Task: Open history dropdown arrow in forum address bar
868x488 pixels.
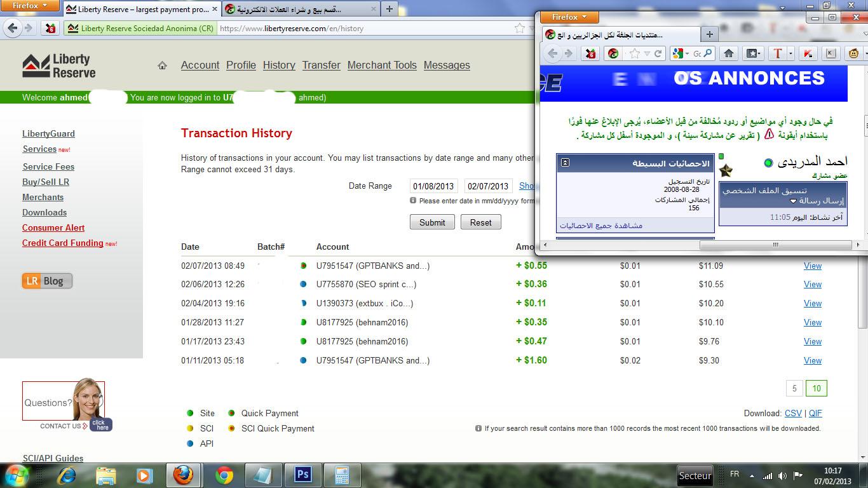Action: click(x=647, y=53)
